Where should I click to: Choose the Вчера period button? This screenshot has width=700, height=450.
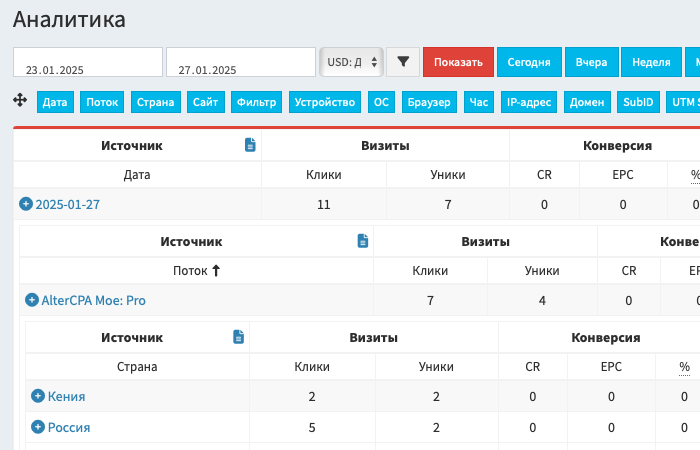coord(591,62)
